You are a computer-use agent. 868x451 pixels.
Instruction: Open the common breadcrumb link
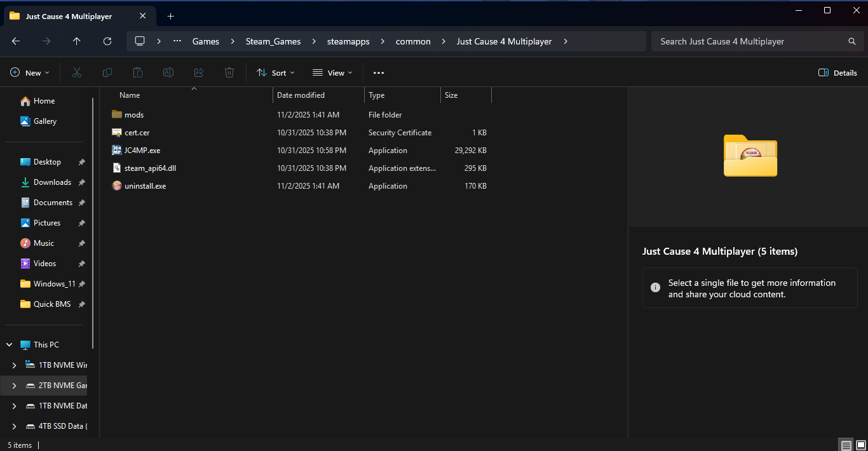[x=412, y=41]
